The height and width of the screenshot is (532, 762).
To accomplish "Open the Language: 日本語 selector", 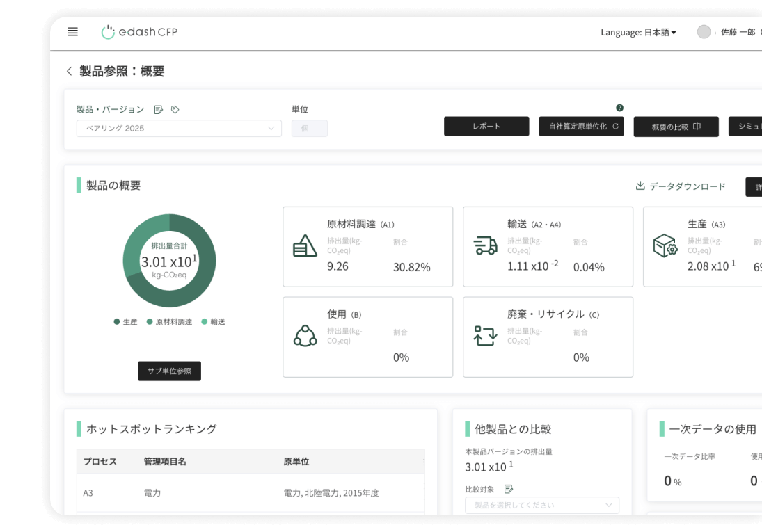I will [638, 33].
